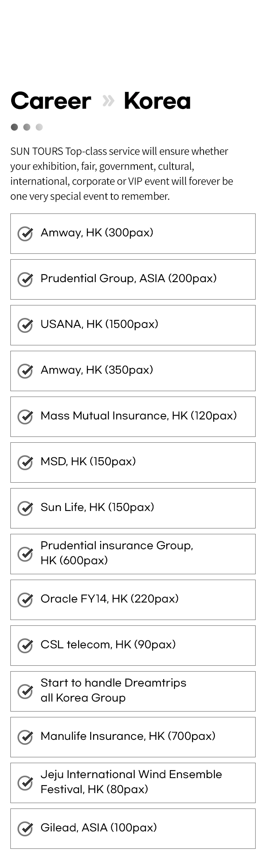Screen dimensions: 266x868
Task: Open the Jeju International Wind Ensemble Festival entry
Action: pos(133,783)
